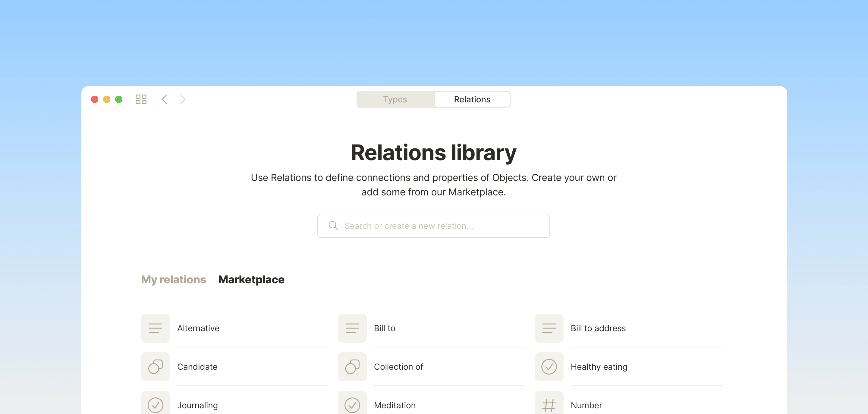
Task: Open the Healthy eating relation
Action: pyautogui.click(x=628, y=366)
